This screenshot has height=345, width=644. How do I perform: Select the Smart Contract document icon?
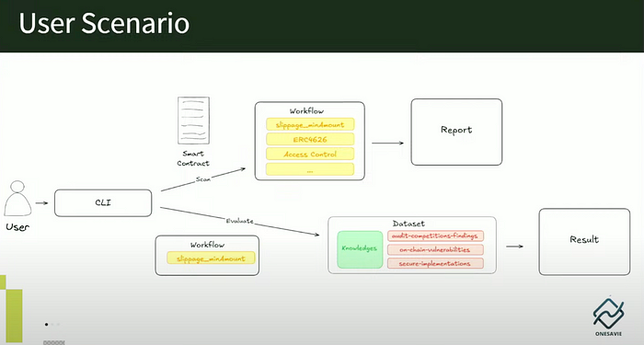click(x=193, y=121)
